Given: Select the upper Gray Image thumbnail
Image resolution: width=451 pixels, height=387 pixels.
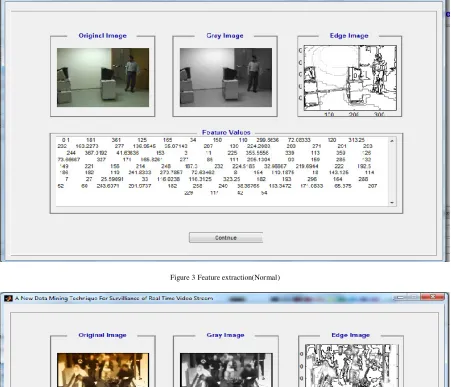Looking at the screenshot, I should pyautogui.click(x=226, y=77).
